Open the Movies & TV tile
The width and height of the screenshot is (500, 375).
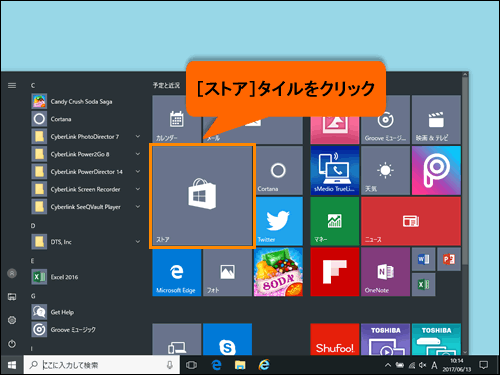coord(436,120)
